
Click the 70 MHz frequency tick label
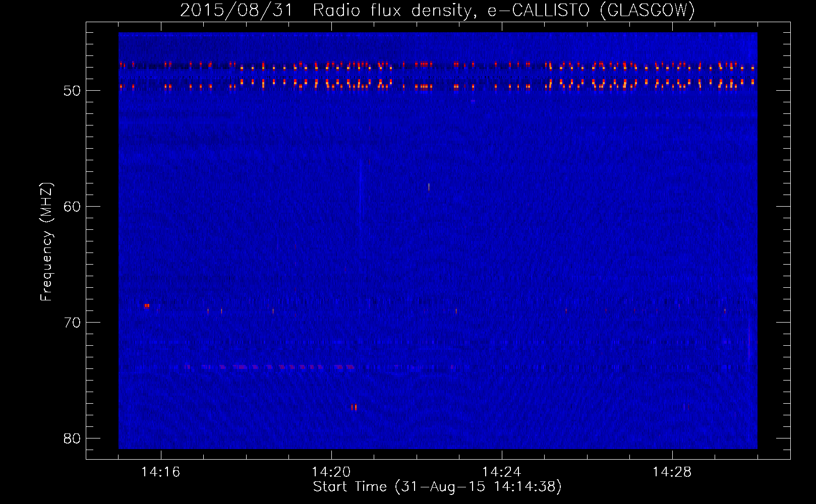(72, 323)
